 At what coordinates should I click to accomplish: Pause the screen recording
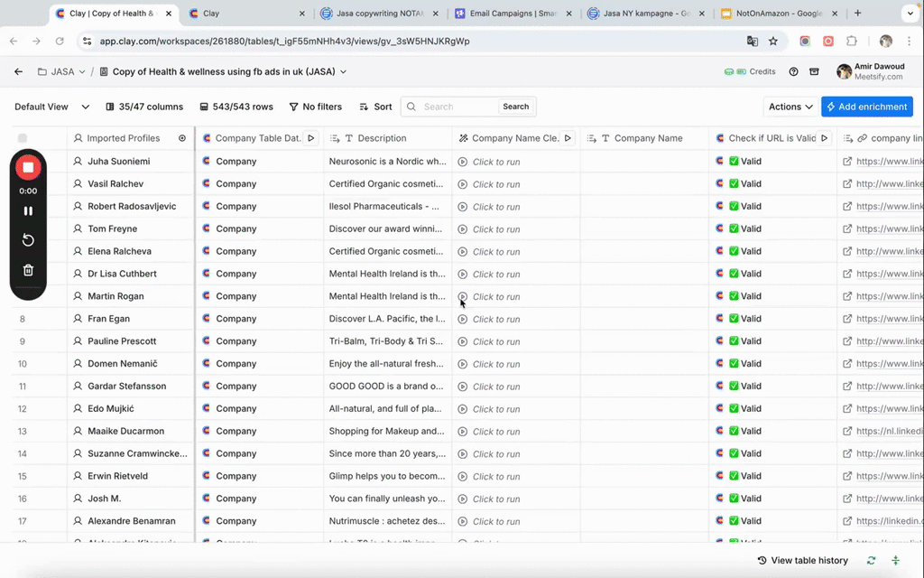[x=28, y=211]
